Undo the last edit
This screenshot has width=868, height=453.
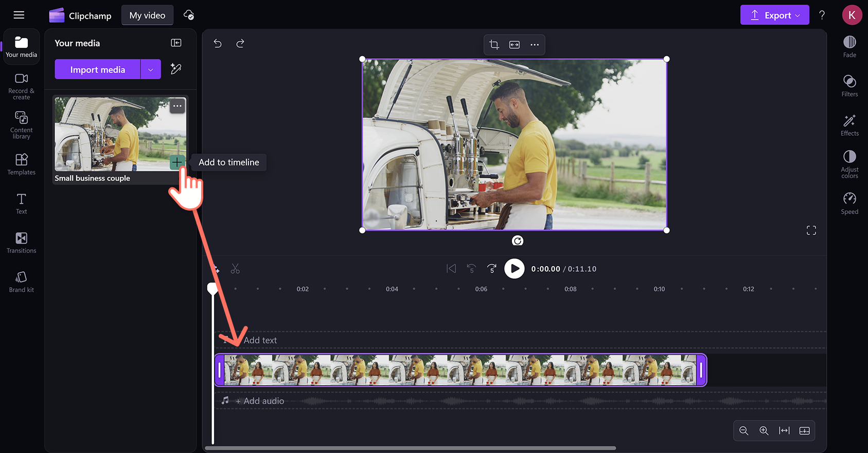coord(218,44)
